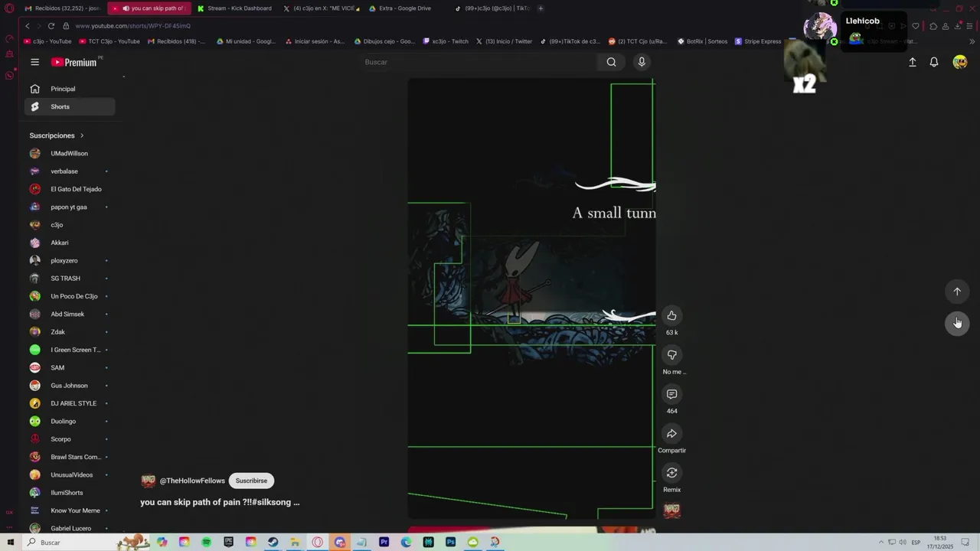
Task: Open Principal in the sidebar
Action: [70, 89]
